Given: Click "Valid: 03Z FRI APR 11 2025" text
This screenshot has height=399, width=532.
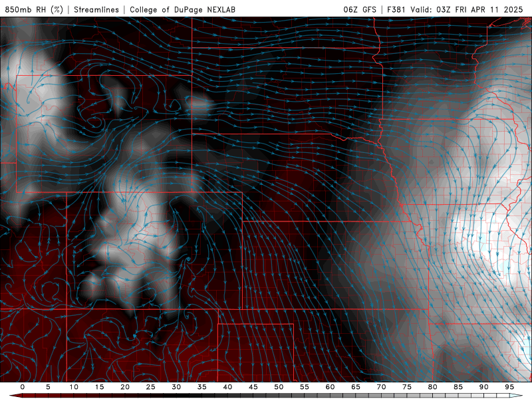Looking at the screenshot, I should 467,9.
